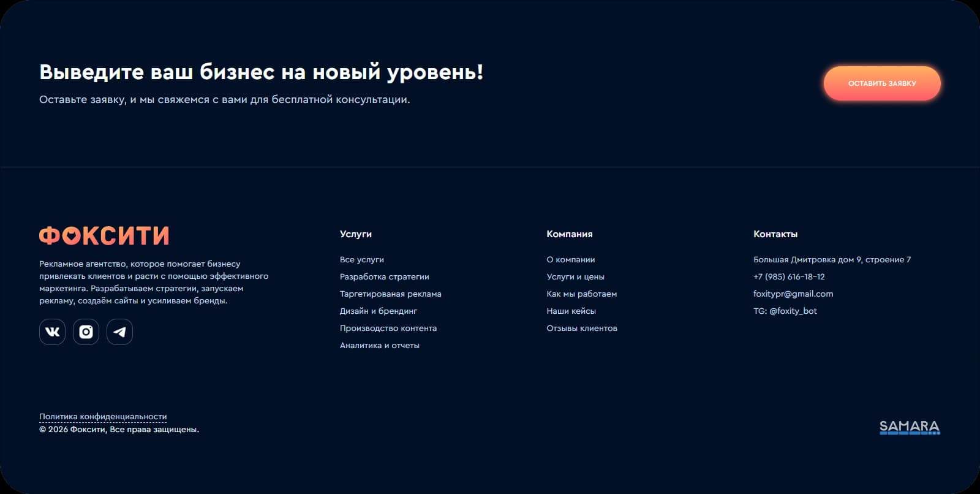Select Таргетированая реклама link
Viewport: 980px width, 494px height.
tap(391, 294)
